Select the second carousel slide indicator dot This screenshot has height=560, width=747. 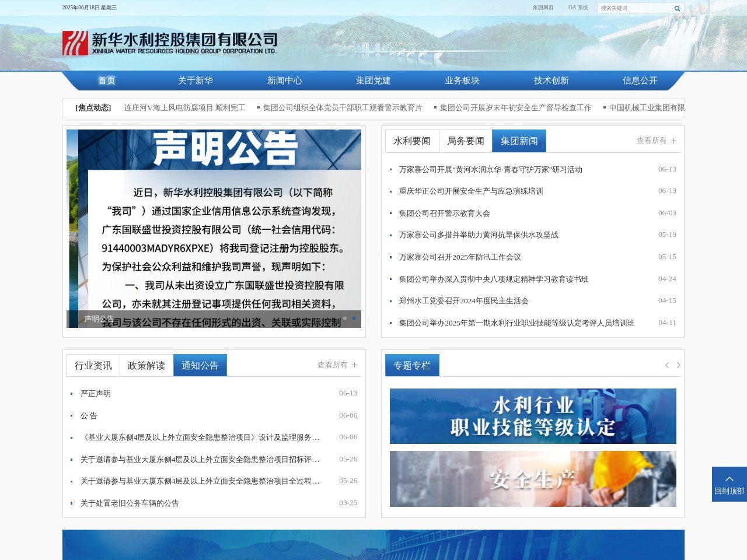point(354,318)
